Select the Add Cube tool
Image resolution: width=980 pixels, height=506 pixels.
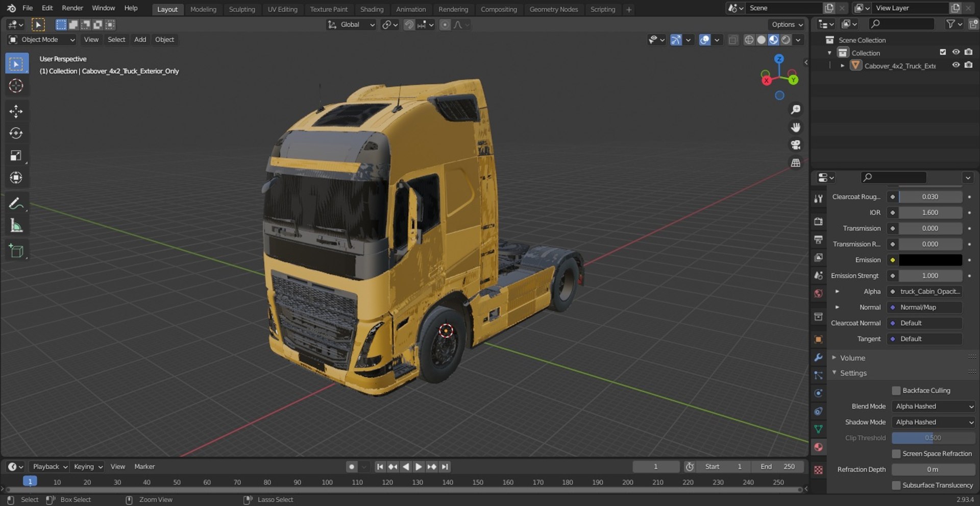tap(16, 251)
